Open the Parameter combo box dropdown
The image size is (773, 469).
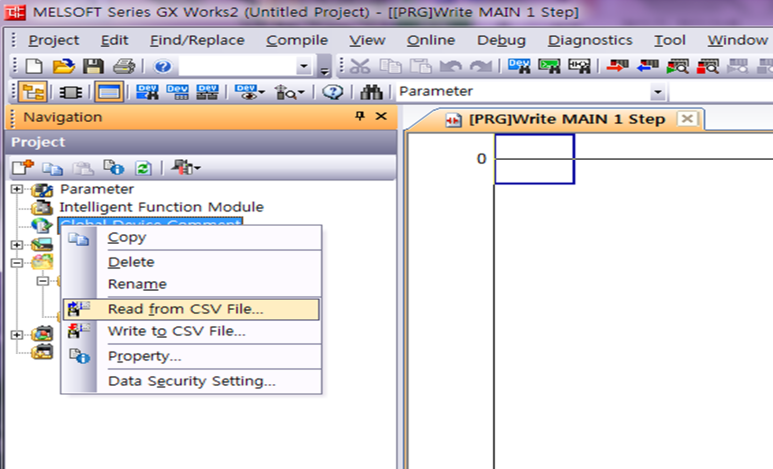coord(657,92)
